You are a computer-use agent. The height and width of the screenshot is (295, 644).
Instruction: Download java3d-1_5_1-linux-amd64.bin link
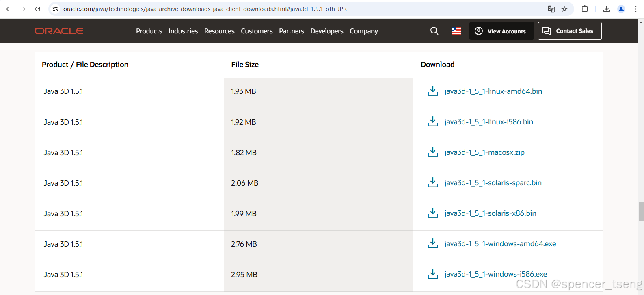click(493, 91)
